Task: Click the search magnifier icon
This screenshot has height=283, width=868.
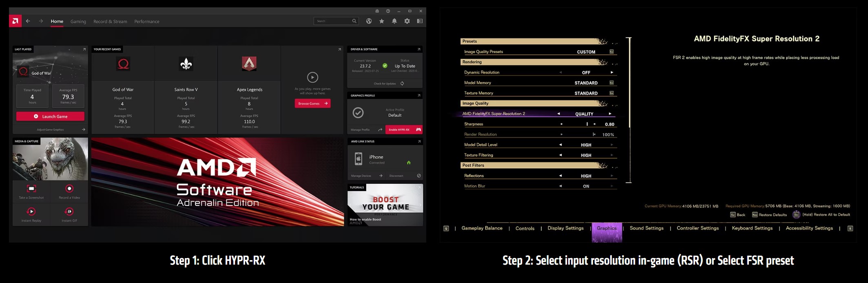Action: tap(354, 21)
